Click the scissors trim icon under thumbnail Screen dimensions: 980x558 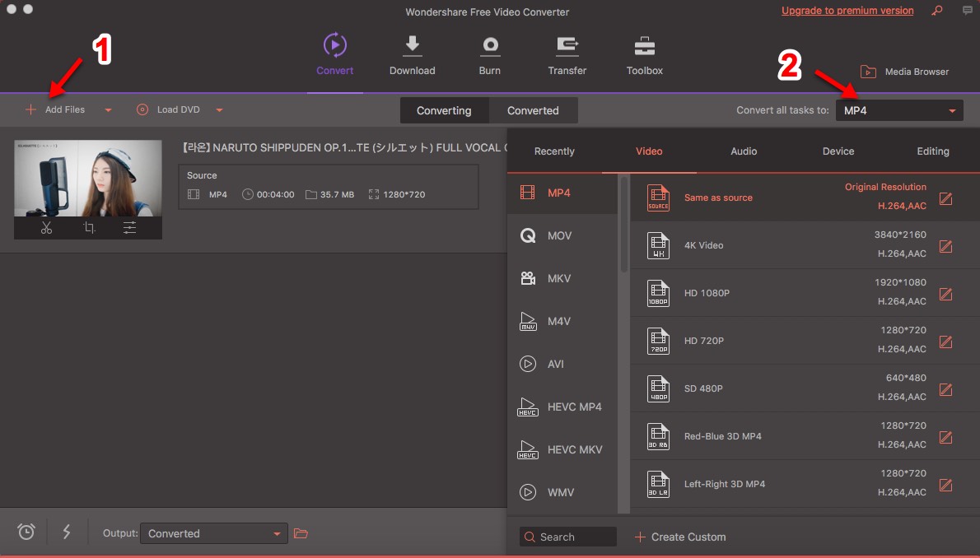point(46,228)
